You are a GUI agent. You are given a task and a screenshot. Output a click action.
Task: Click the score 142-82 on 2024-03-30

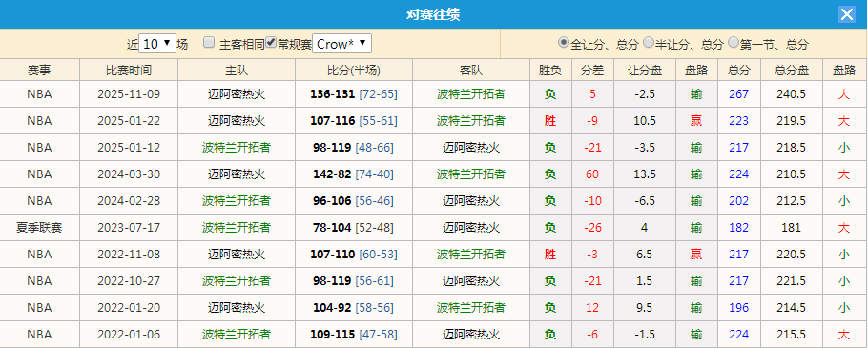(x=332, y=174)
